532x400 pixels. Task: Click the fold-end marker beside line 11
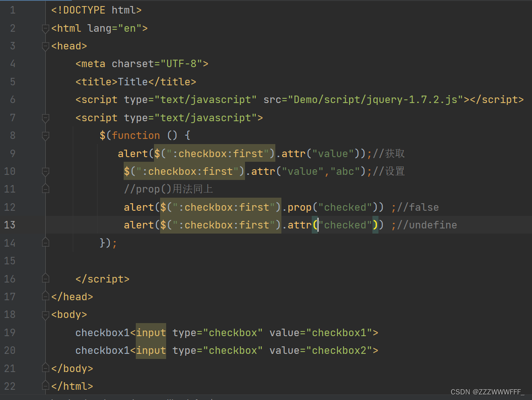click(x=45, y=189)
